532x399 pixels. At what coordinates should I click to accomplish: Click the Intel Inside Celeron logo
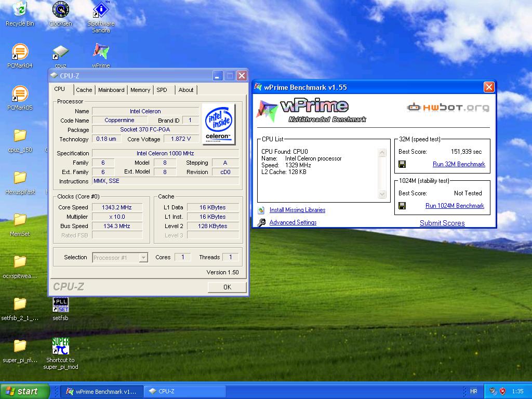coord(219,124)
